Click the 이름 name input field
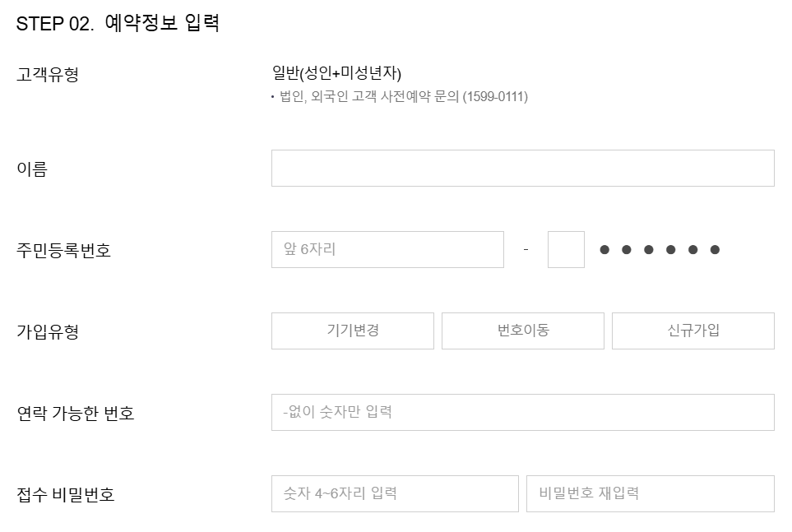This screenshot has height=532, width=792. (522, 167)
